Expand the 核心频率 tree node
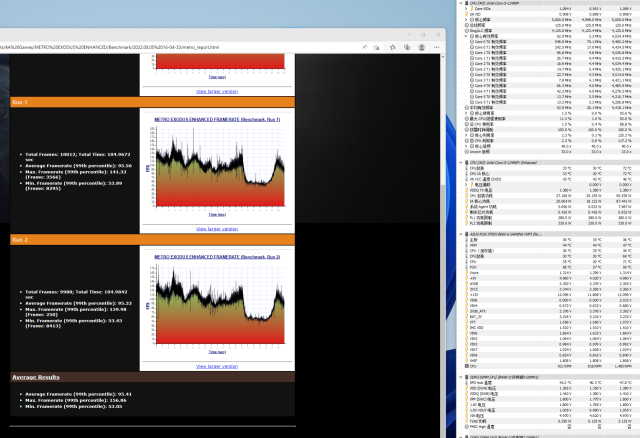The height and width of the screenshot is (438, 640). click(x=467, y=20)
